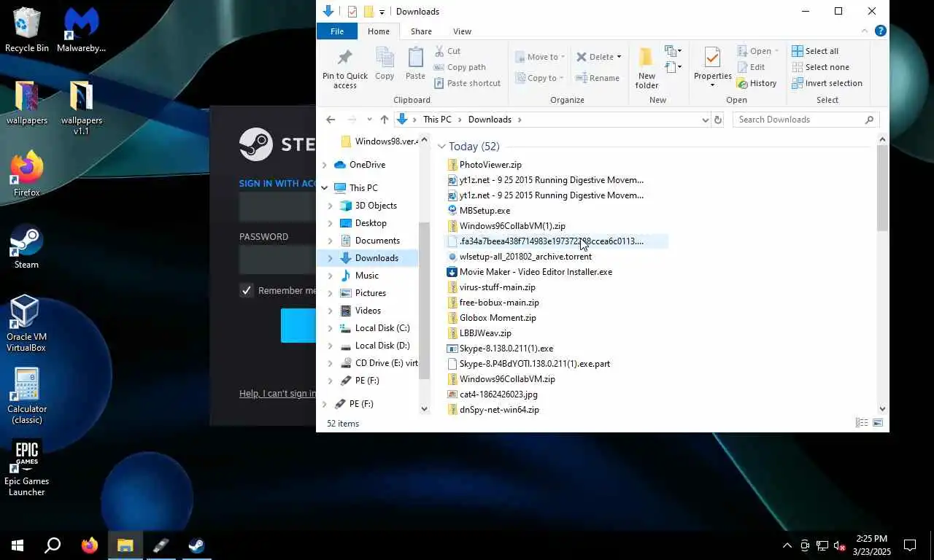934x560 pixels.
Task: Click Copy path in ribbon
Action: pyautogui.click(x=460, y=67)
